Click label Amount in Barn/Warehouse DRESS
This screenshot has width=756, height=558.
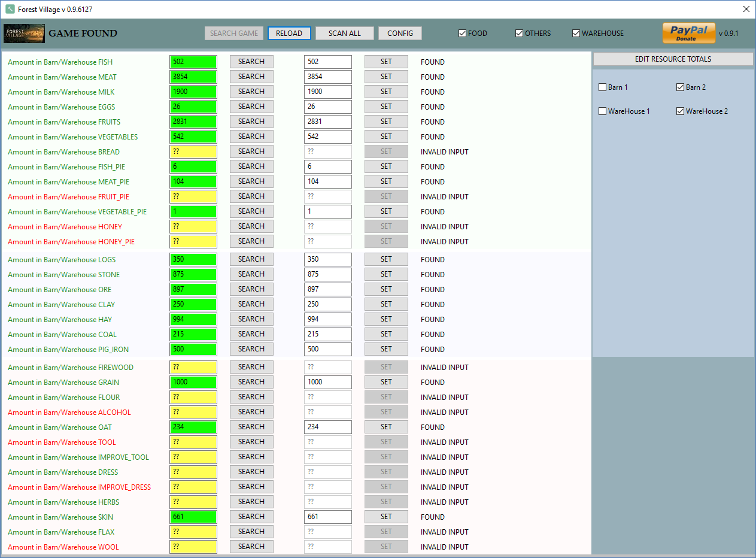click(x=63, y=472)
